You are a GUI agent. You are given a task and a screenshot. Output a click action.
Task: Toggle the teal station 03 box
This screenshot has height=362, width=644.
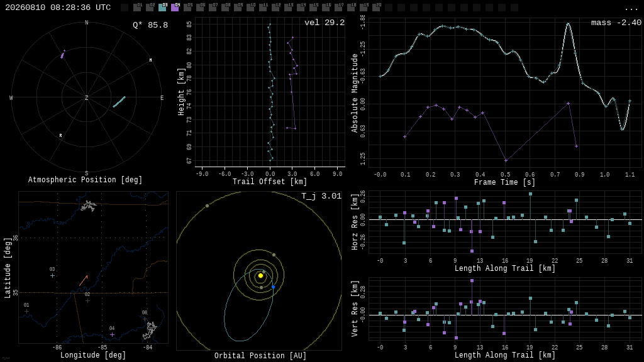(162, 8)
